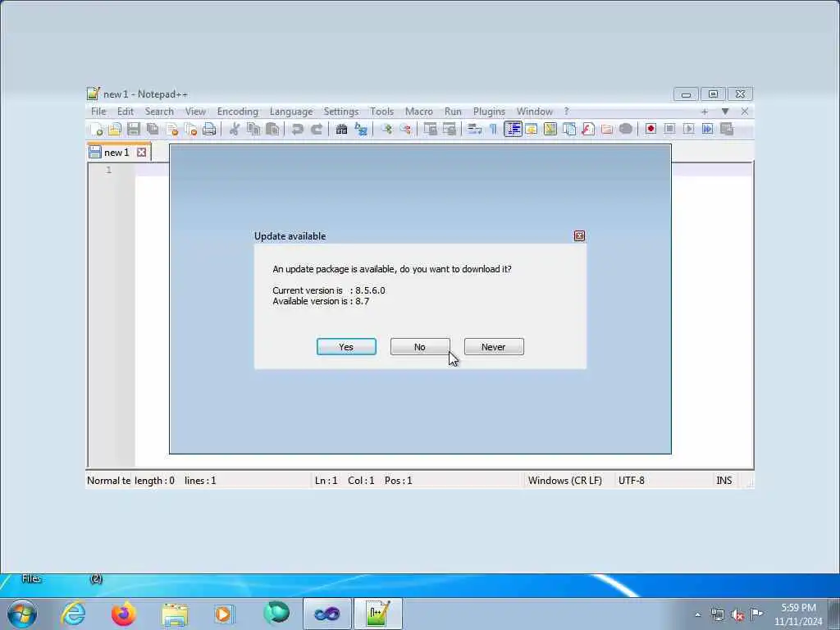Viewport: 840px width, 630px height.
Task: Toggle the Monitoring eye toolbar icon
Action: point(626,129)
